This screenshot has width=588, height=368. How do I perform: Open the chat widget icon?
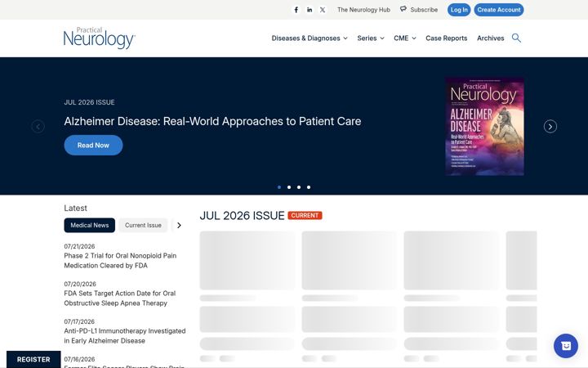click(566, 346)
